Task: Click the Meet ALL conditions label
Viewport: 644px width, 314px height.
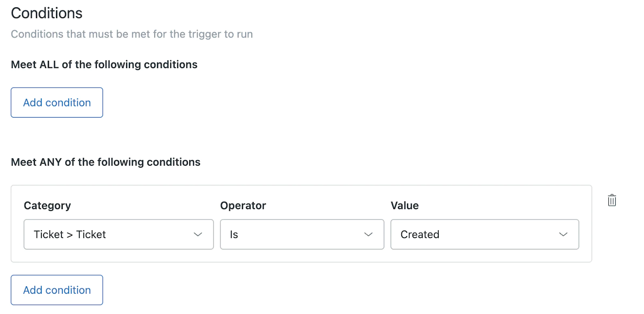Action: tap(104, 64)
